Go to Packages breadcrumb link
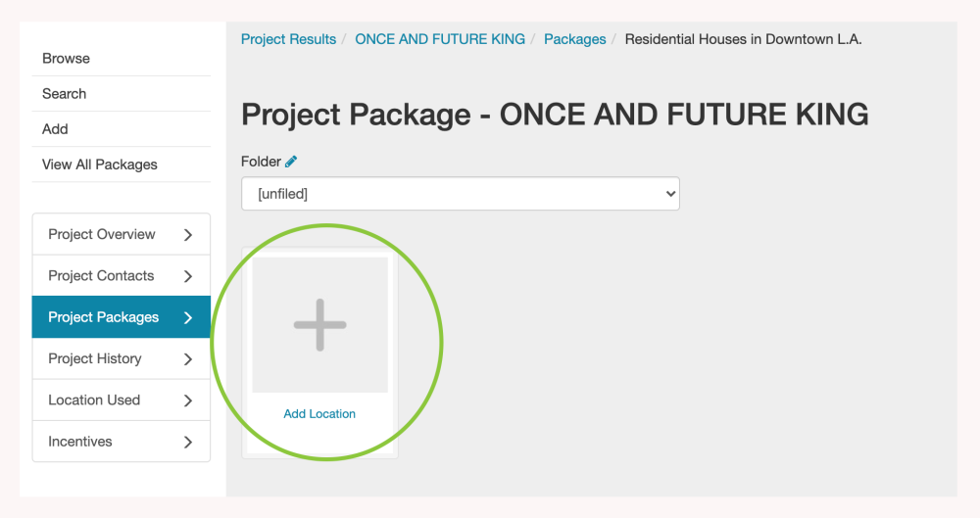Image resolution: width=980 pixels, height=518 pixels. [x=575, y=39]
